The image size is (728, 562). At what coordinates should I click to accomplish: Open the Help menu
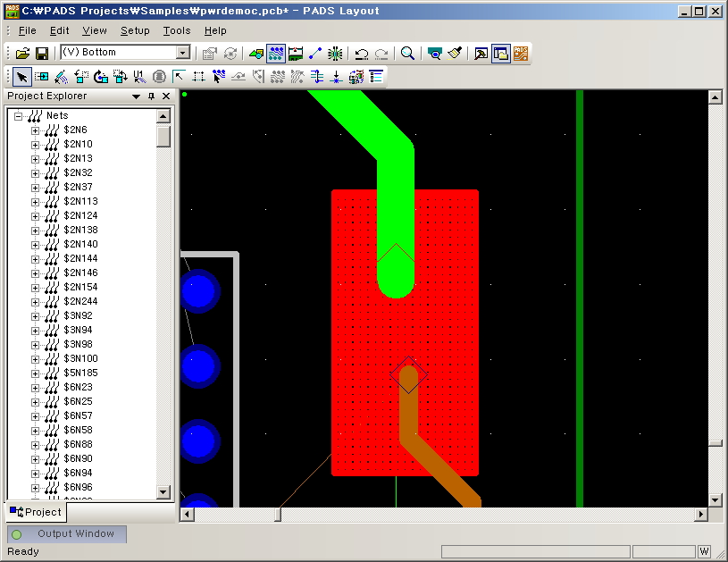pyautogui.click(x=215, y=30)
